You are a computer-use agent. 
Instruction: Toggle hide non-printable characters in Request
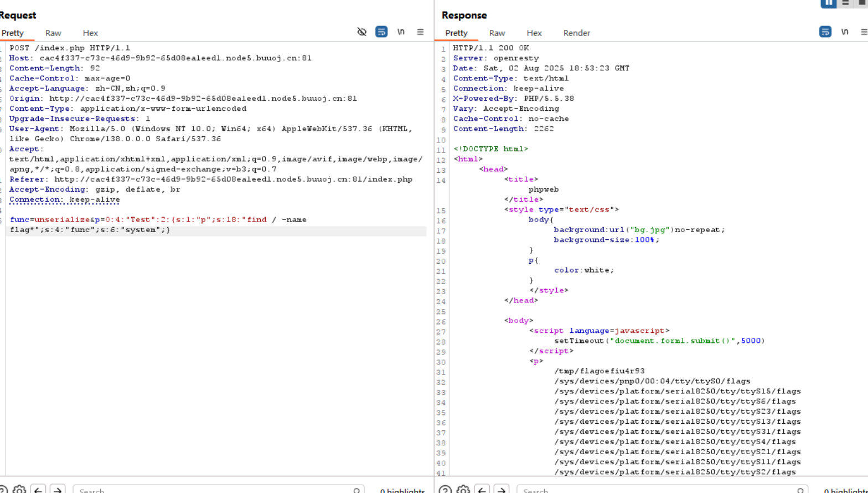coord(362,32)
